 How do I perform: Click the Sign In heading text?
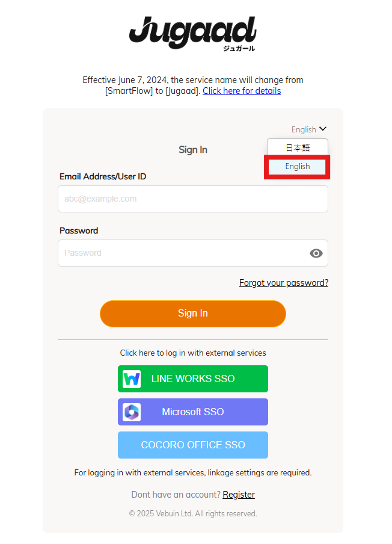click(x=193, y=149)
